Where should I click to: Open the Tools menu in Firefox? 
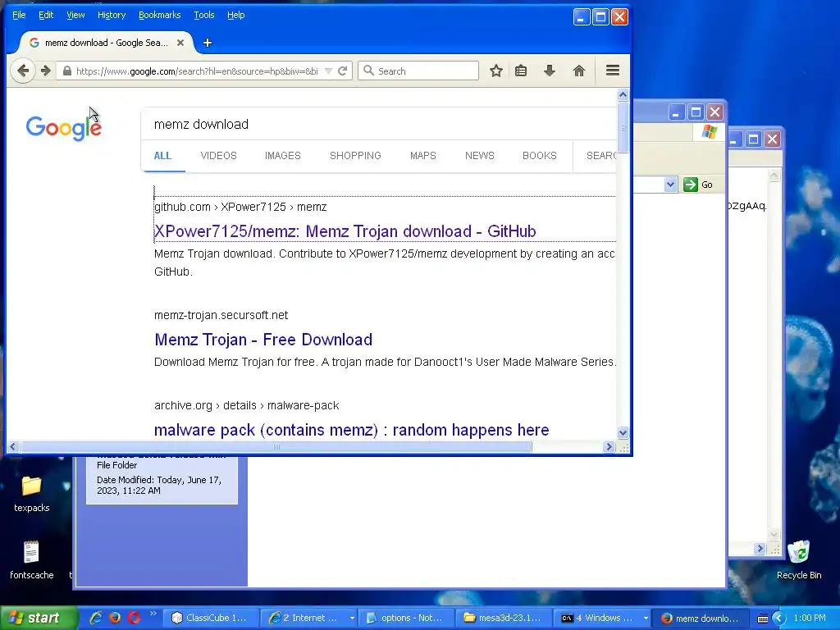[x=204, y=15]
